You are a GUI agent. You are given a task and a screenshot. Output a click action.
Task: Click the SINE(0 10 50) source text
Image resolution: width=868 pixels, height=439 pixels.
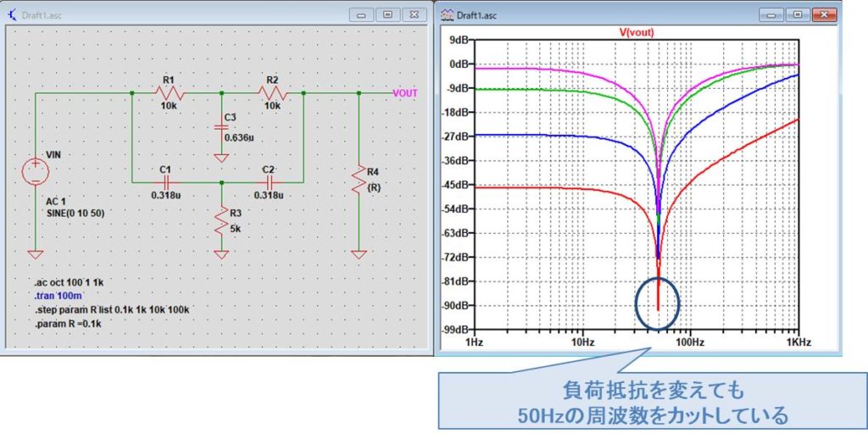pos(75,213)
